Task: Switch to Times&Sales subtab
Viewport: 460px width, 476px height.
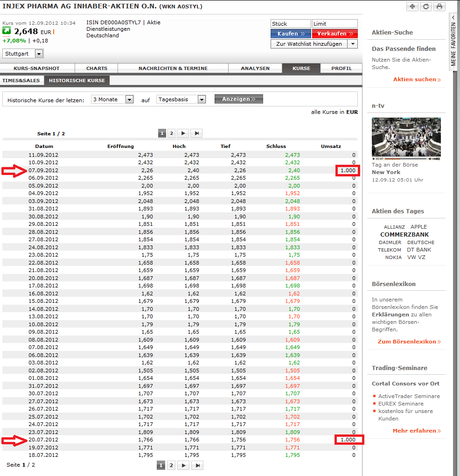Action: coord(21,80)
